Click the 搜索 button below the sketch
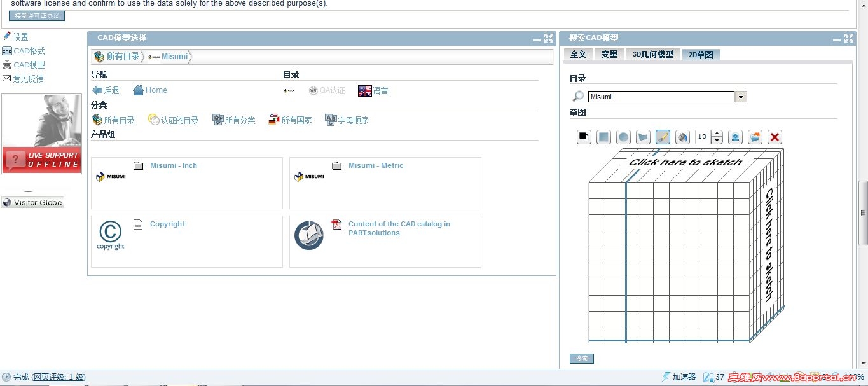This screenshot has height=386, width=868. [x=582, y=359]
